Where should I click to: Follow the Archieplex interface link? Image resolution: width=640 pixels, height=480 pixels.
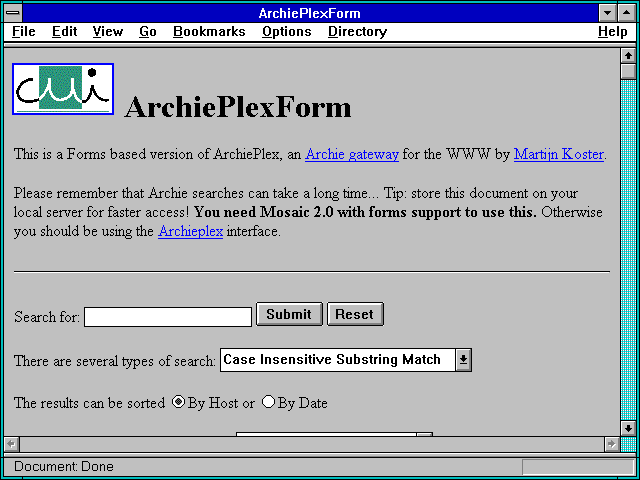point(190,231)
